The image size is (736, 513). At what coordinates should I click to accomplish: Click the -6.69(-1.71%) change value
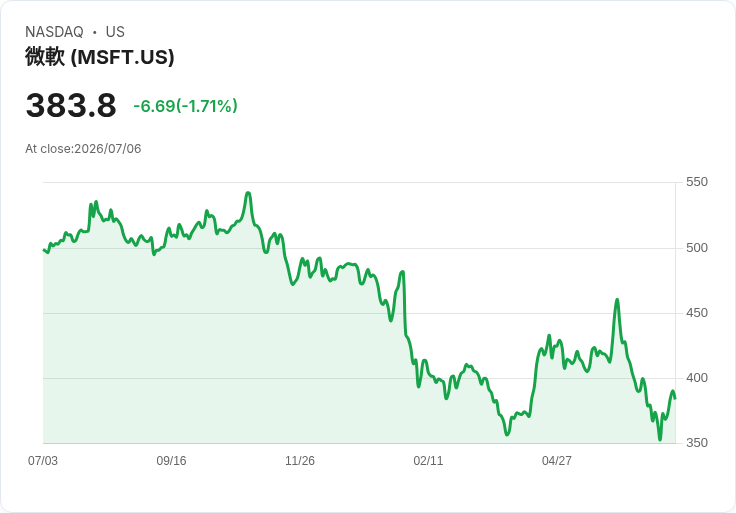tap(185, 106)
